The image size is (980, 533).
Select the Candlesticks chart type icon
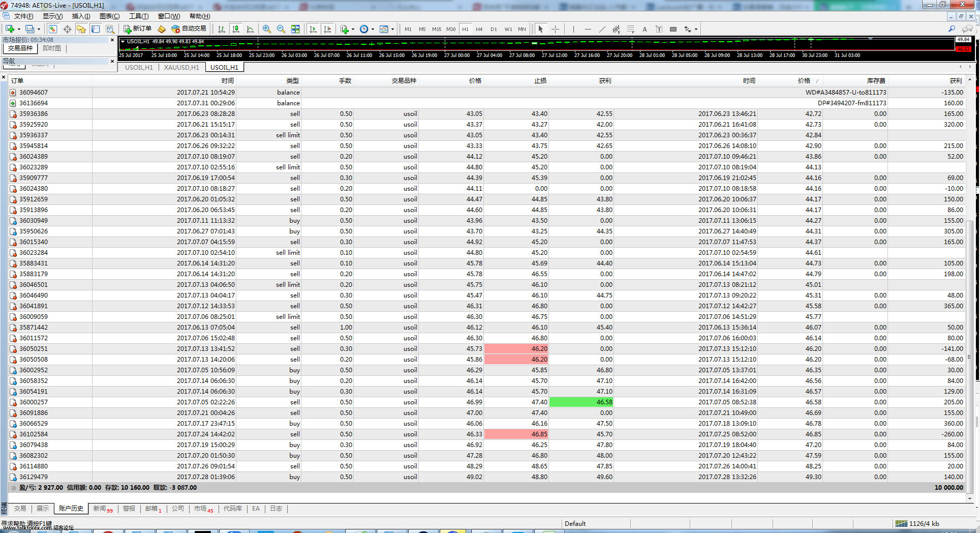tap(236, 29)
